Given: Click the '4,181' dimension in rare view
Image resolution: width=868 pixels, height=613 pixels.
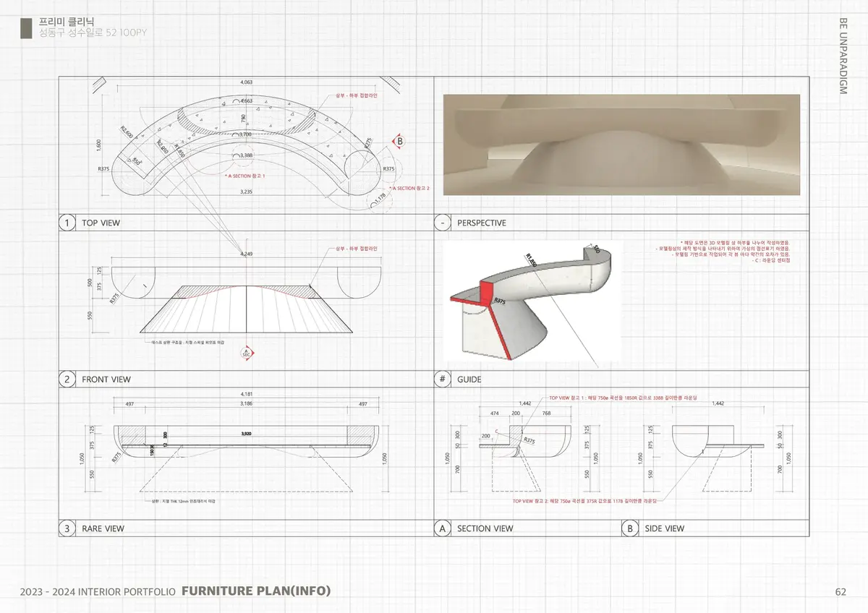Looking at the screenshot, I should click(246, 394).
